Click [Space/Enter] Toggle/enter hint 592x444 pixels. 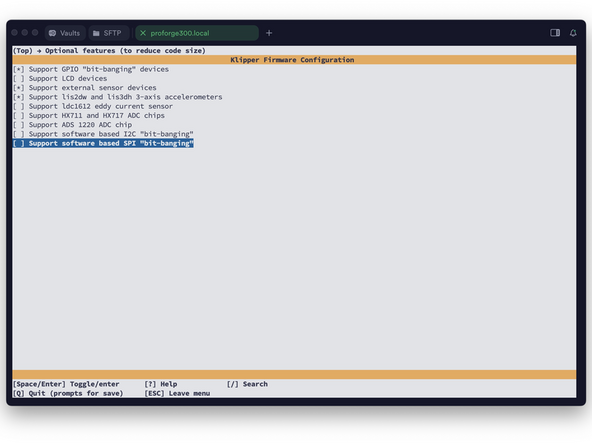point(66,384)
